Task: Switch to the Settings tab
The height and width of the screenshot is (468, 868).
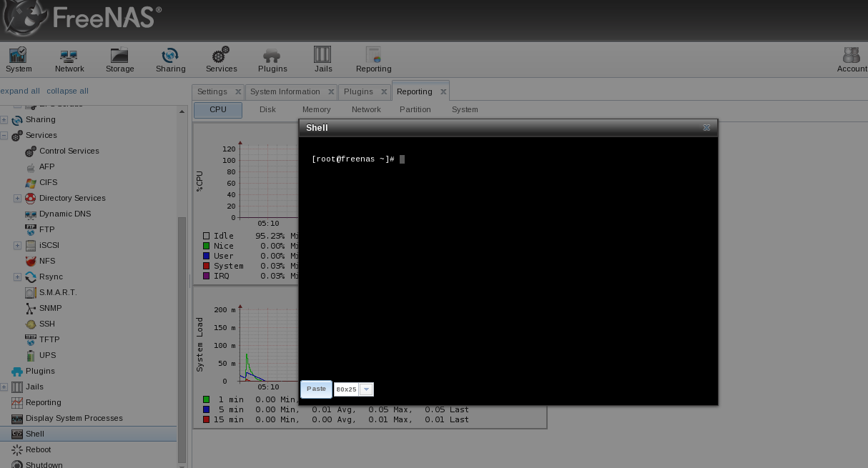Action: coord(212,91)
